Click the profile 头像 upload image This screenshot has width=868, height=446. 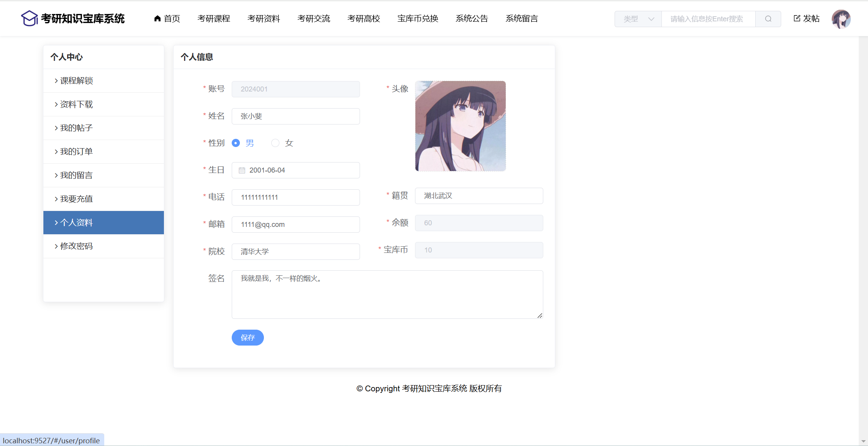(x=460, y=126)
